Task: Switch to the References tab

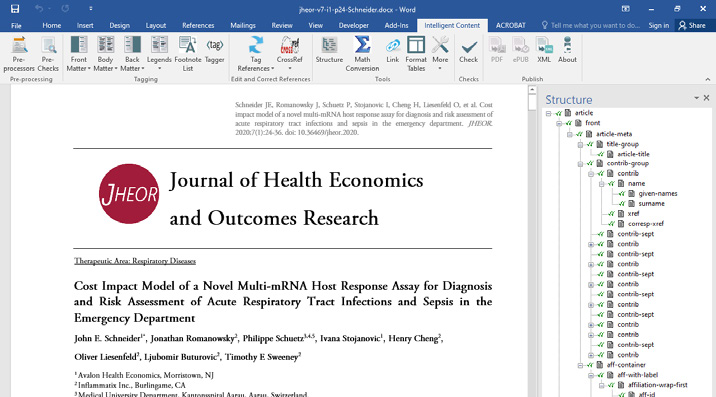Action: (x=198, y=26)
